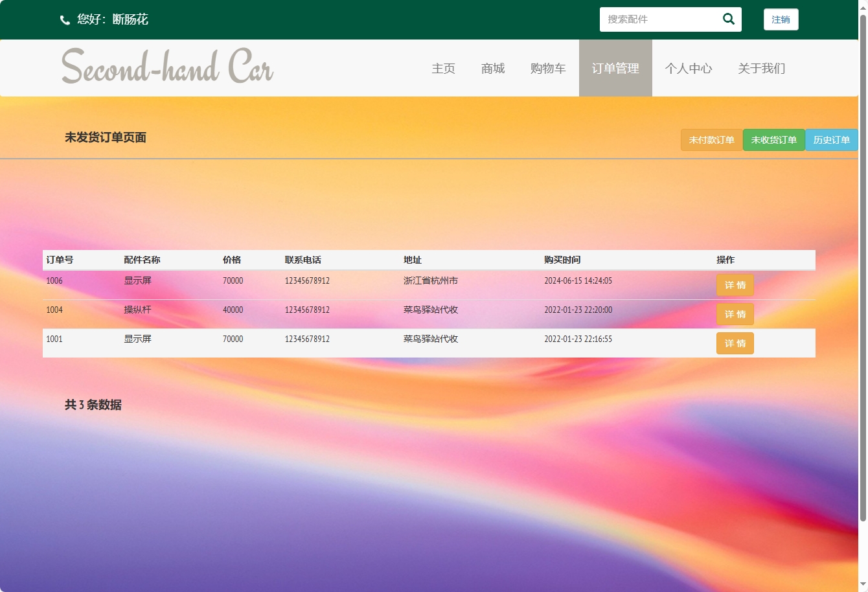
Task: Click the search magnifier icon
Action: 728,19
